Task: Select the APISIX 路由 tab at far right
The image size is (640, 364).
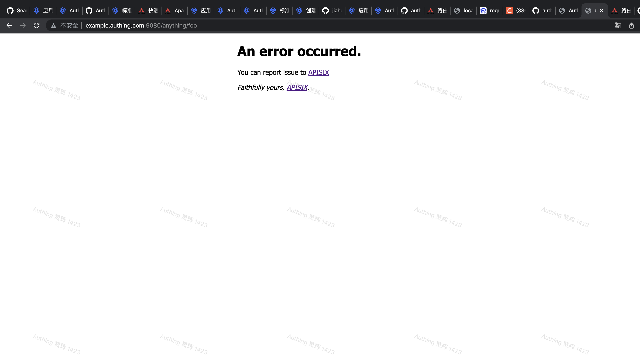Action: [x=621, y=10]
